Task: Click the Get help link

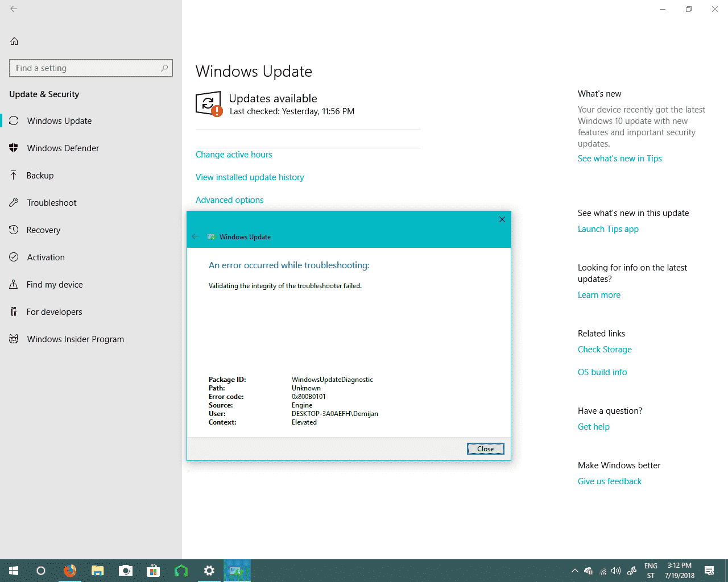Action: [x=594, y=427]
